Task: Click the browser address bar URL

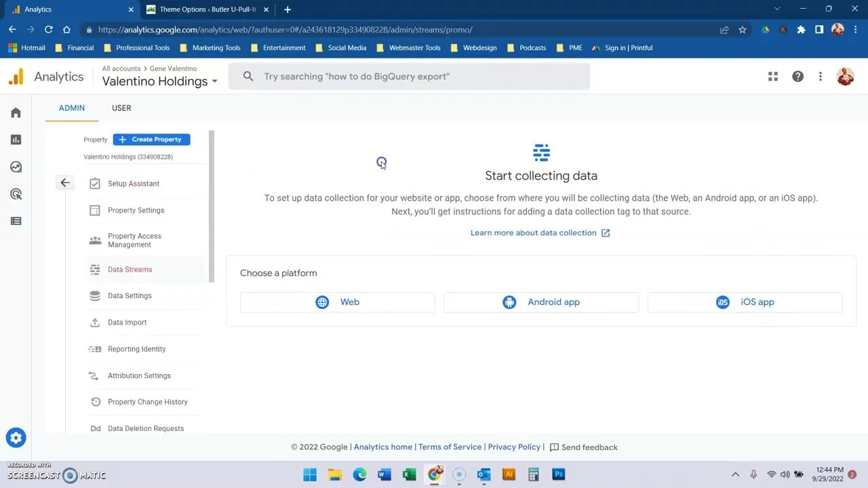Action: click(285, 30)
